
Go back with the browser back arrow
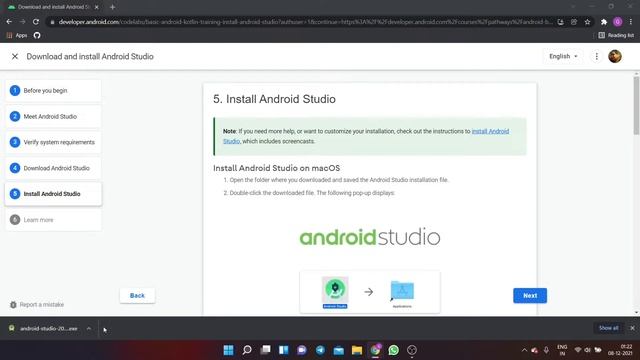[9, 22]
